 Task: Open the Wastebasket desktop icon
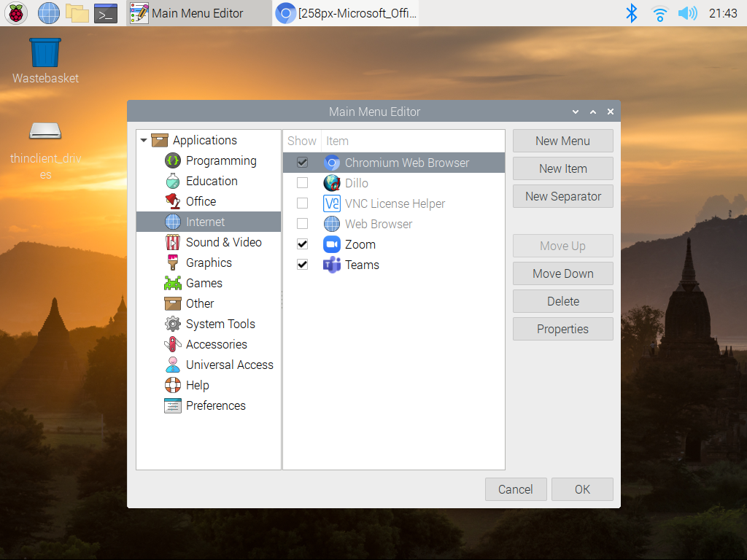(45, 61)
